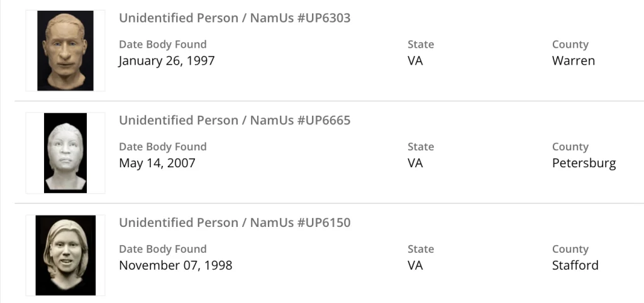This screenshot has width=644, height=303.
Task: Click "County" label above Warren
Action: click(570, 45)
